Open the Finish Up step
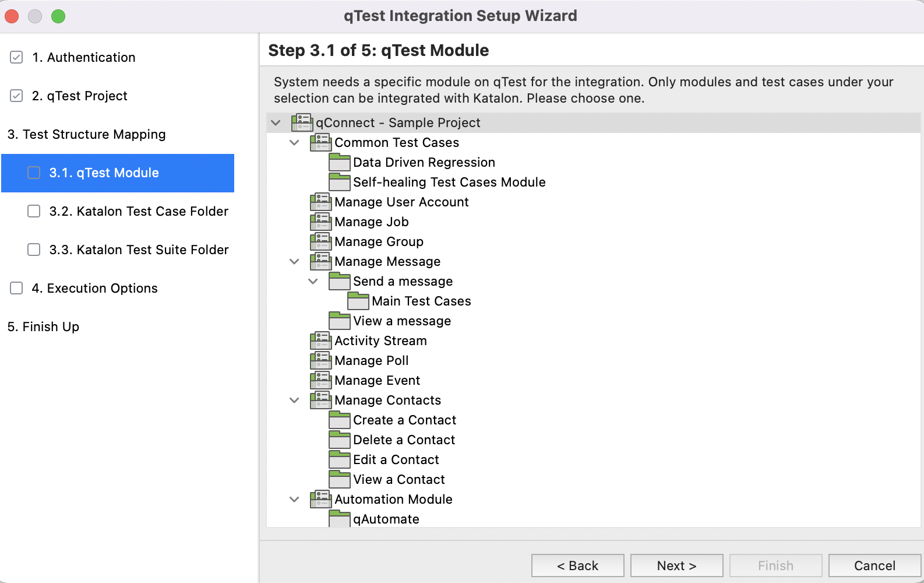 44,326
